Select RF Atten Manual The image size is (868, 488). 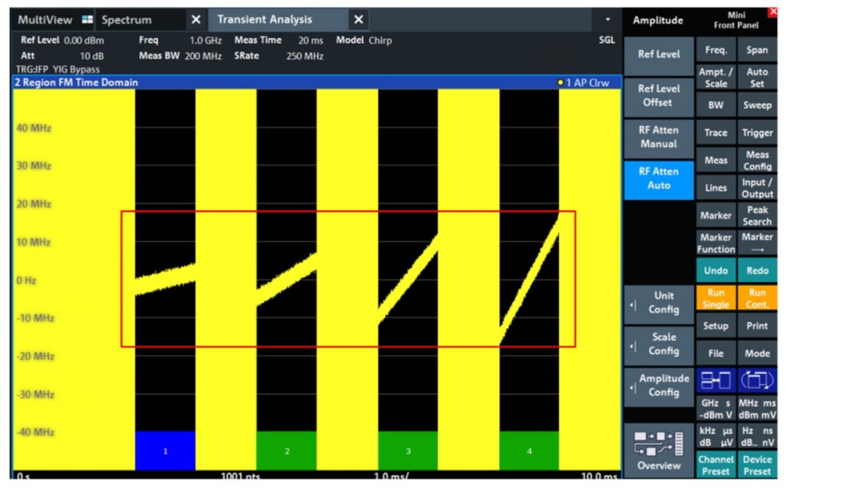coord(658,137)
